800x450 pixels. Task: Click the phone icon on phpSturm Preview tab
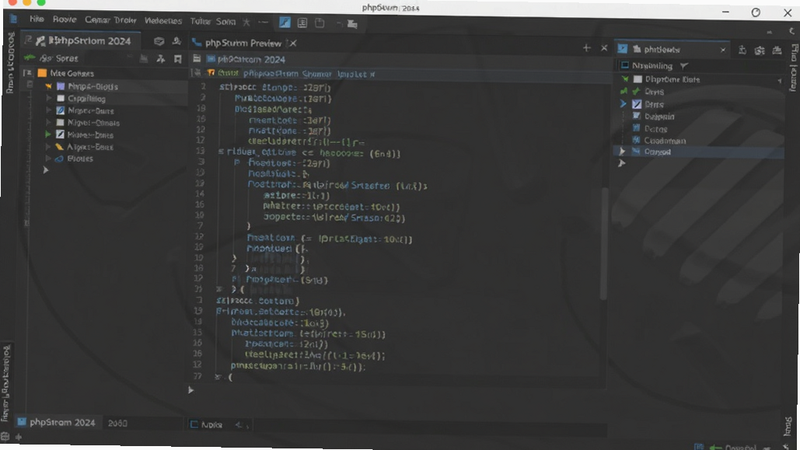[197, 43]
